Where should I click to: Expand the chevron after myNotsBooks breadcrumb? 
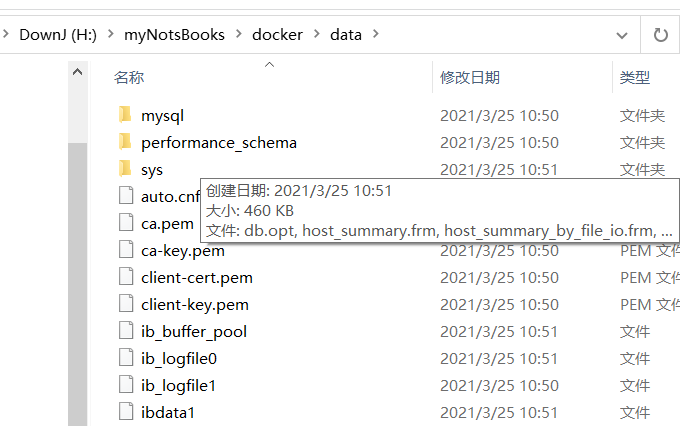(238, 35)
